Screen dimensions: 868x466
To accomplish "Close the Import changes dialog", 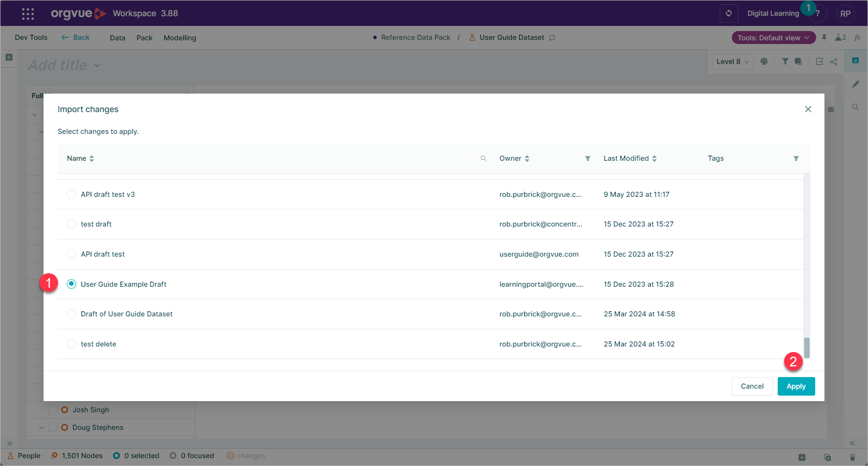I will tap(808, 109).
